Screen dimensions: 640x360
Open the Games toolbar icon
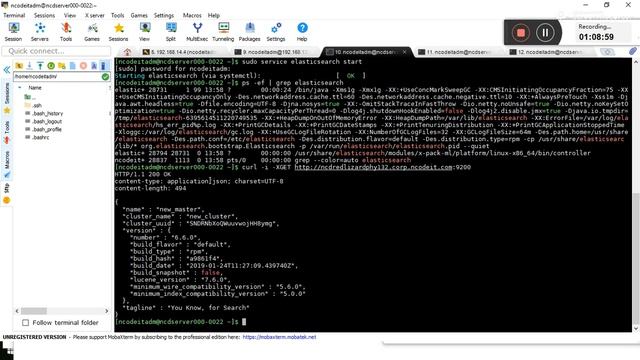92,32
